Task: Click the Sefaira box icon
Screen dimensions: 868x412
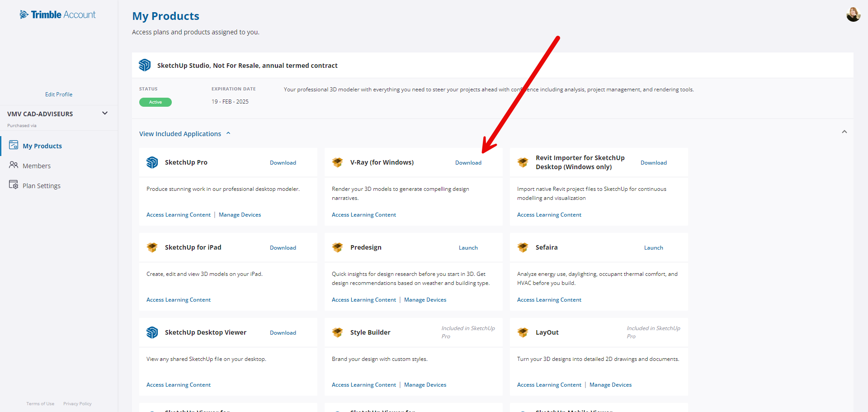Action: tap(523, 247)
